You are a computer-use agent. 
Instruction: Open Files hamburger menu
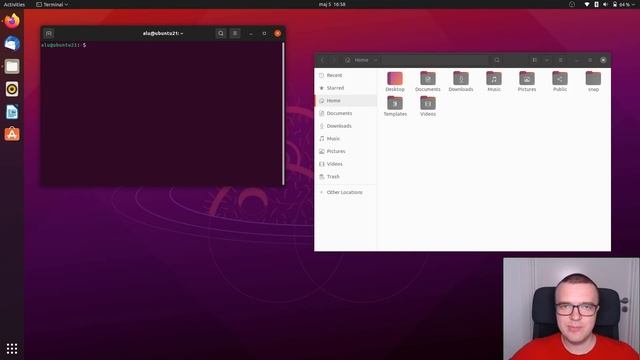[560, 60]
